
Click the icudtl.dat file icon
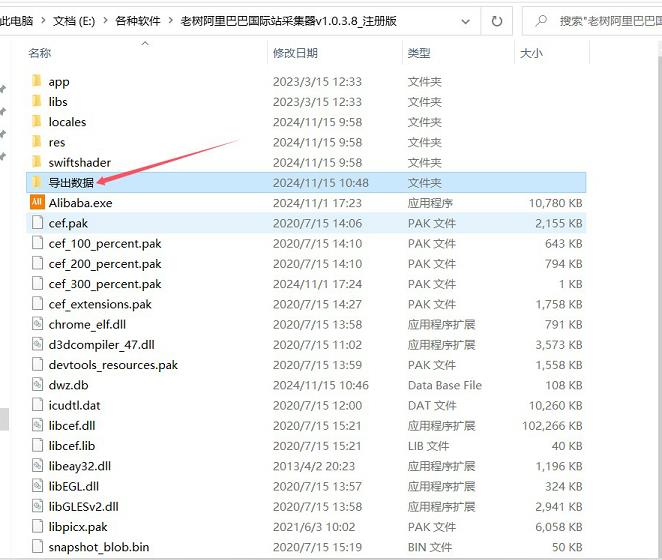(x=38, y=405)
